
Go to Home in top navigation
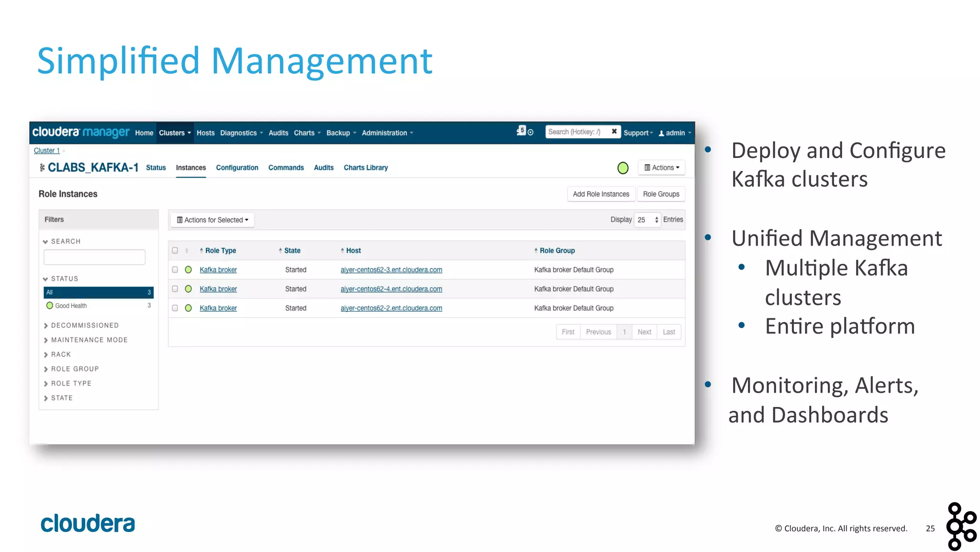click(x=144, y=133)
